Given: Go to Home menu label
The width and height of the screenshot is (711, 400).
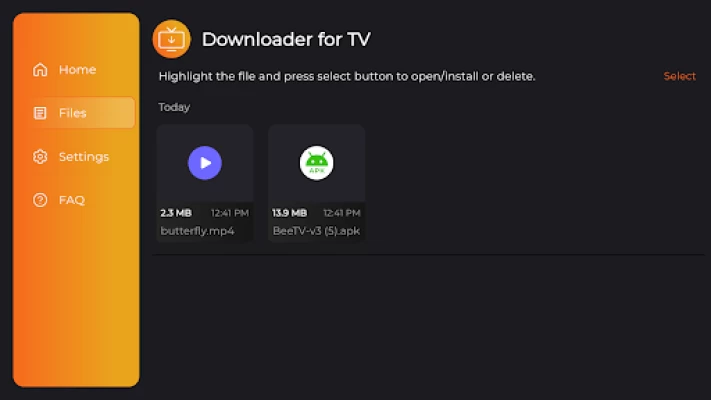Looking at the screenshot, I should coord(78,69).
